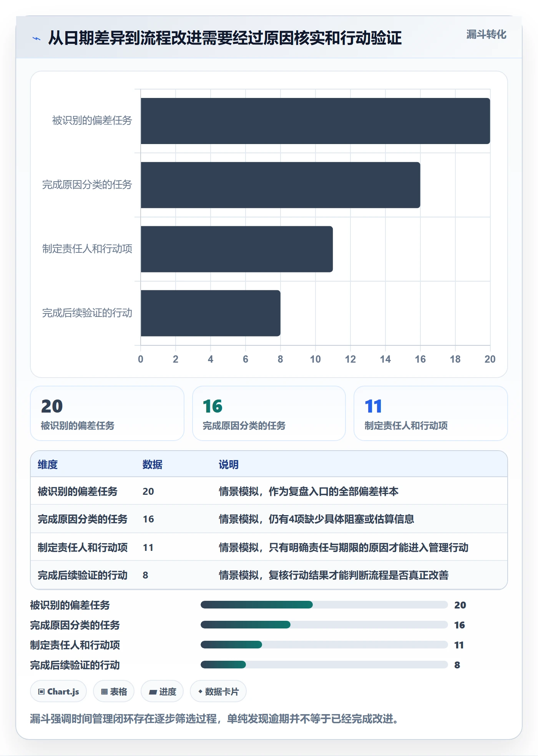Viewport: 538px width, 756px height.
Task: Click the progress bar for 制定责任人和行动项
Action: [x=324, y=645]
